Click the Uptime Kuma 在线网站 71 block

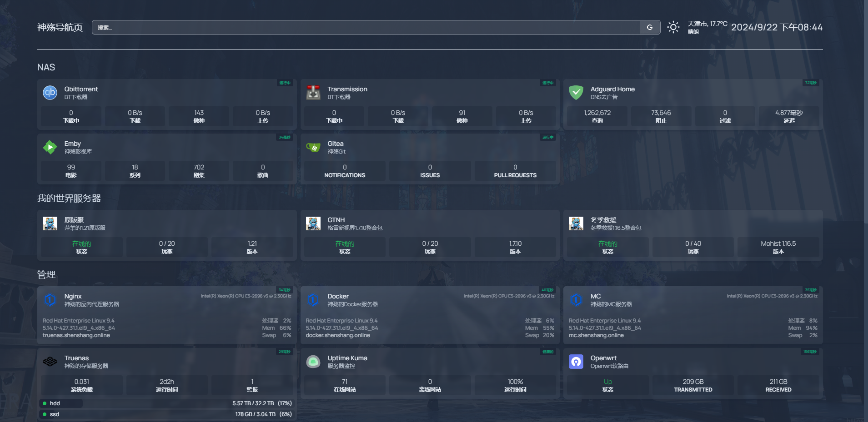pyautogui.click(x=345, y=385)
